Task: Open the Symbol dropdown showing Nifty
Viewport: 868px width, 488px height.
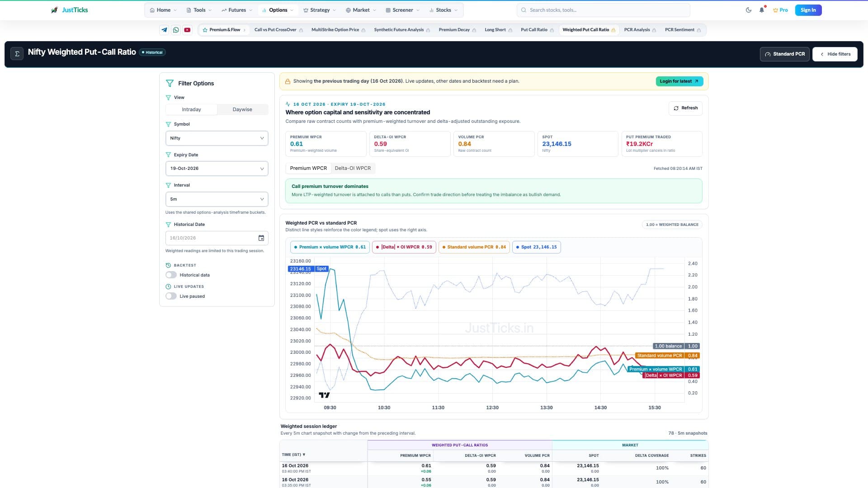Action: [x=217, y=138]
